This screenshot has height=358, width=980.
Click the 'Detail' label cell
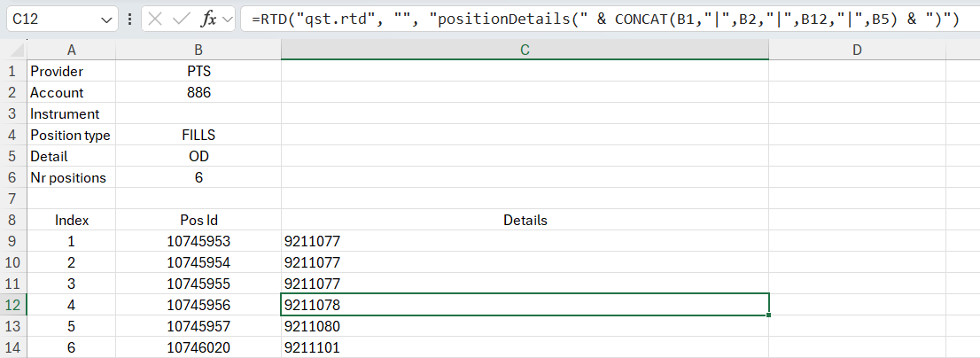71,156
